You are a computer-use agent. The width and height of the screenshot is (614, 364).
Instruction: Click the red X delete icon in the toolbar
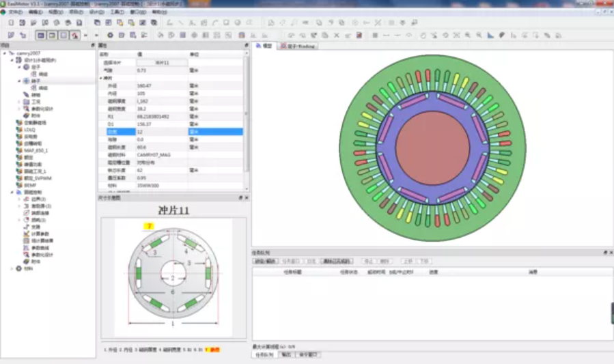(337, 36)
